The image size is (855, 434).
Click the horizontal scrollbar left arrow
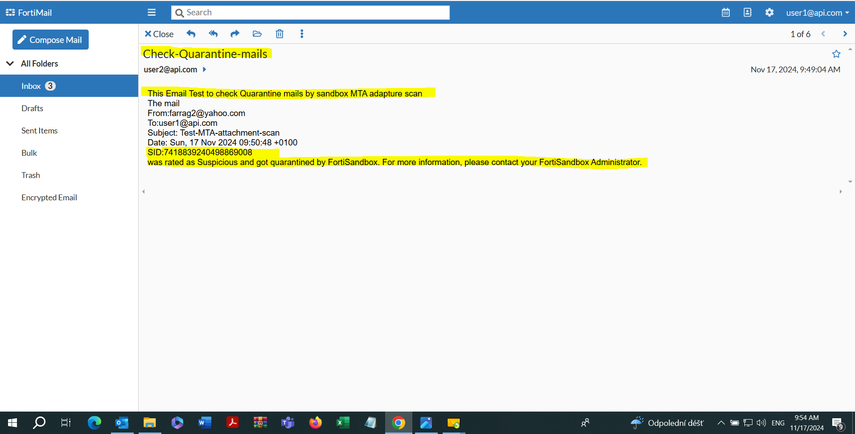143,191
